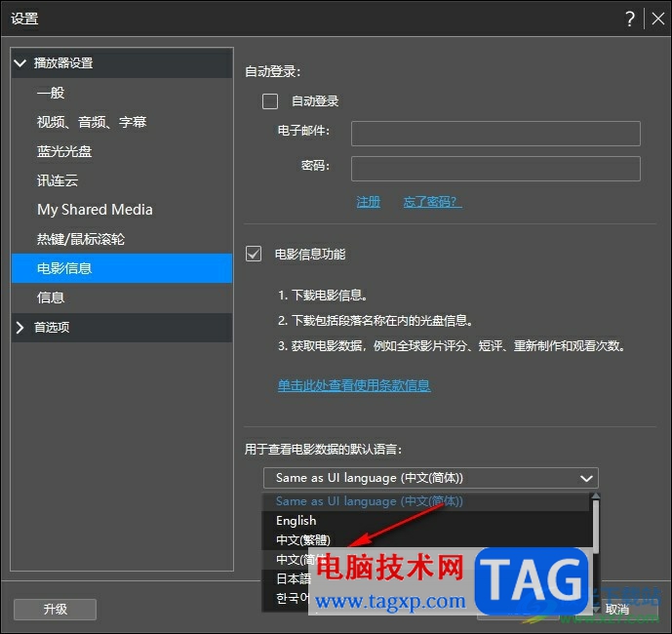Screen dimensions: 672x634
Task: Click the 密码 input field
Action: [495, 169]
